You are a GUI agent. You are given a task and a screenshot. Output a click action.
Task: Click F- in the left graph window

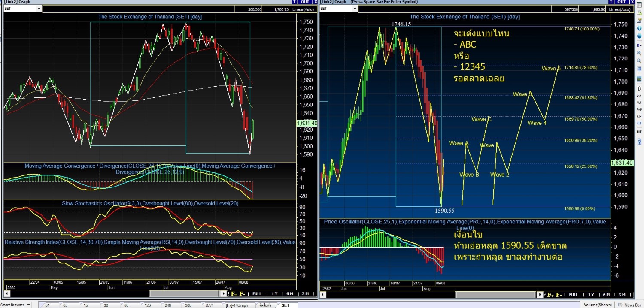point(242,294)
